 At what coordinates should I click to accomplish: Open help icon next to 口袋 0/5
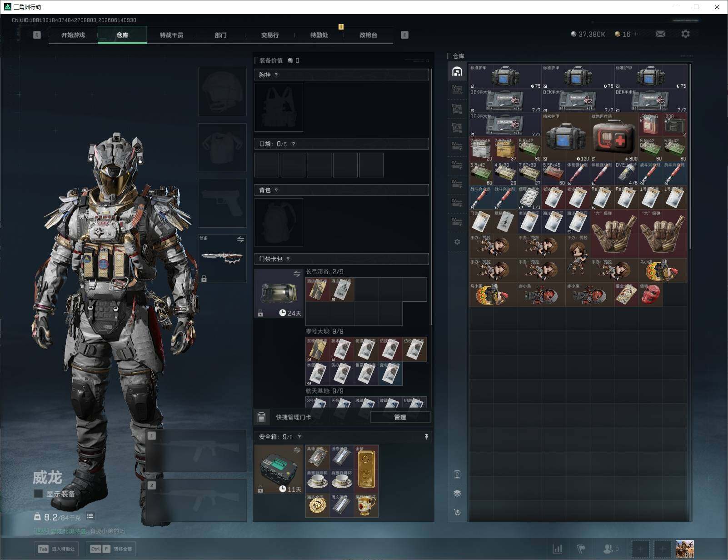coord(294,144)
